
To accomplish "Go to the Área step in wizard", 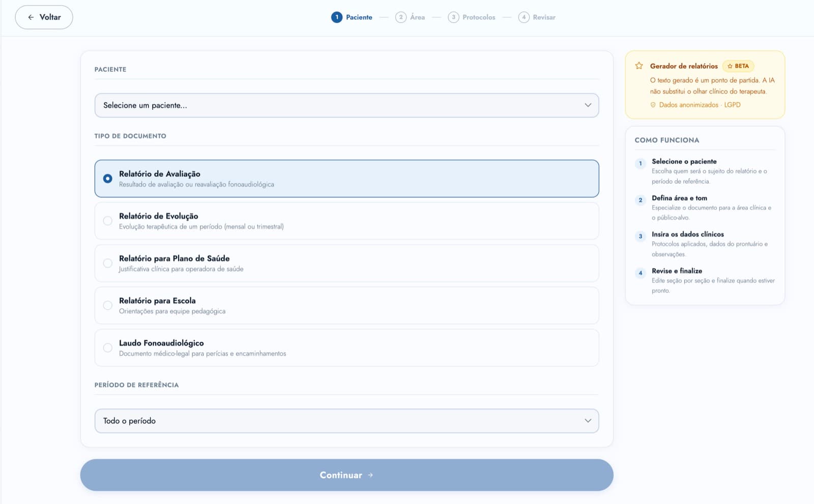I will click(410, 17).
